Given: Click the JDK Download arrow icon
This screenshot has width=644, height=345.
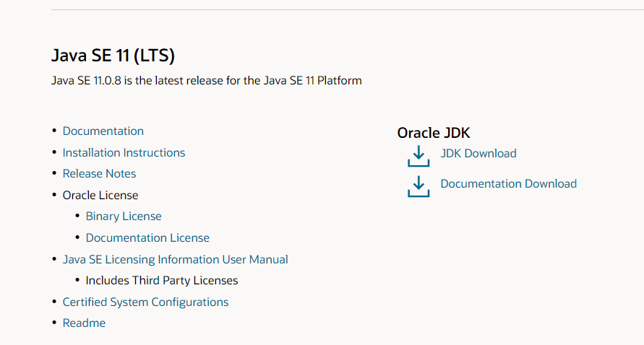Looking at the screenshot, I should pyautogui.click(x=418, y=156).
